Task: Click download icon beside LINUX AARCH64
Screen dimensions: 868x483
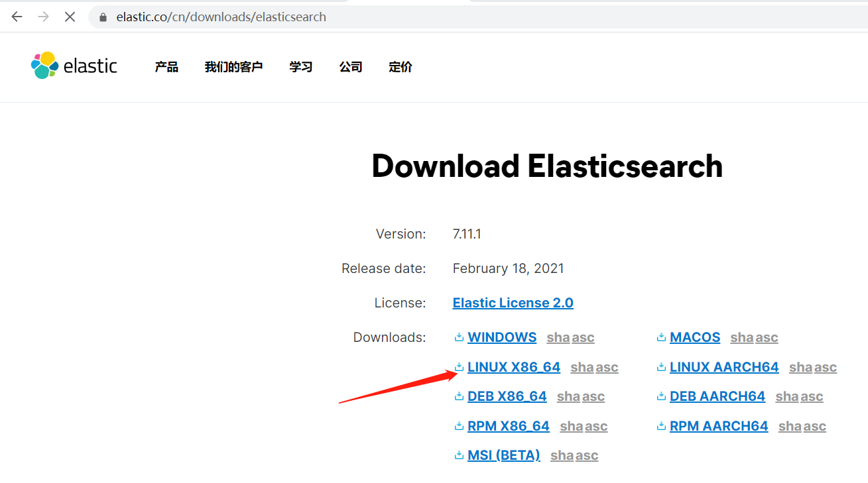Action: click(x=661, y=366)
